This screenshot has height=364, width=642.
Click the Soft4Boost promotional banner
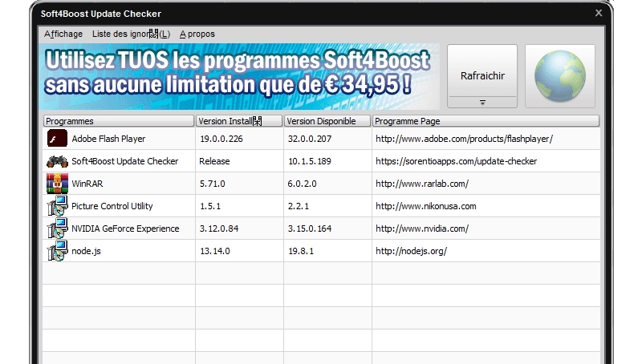[239, 76]
